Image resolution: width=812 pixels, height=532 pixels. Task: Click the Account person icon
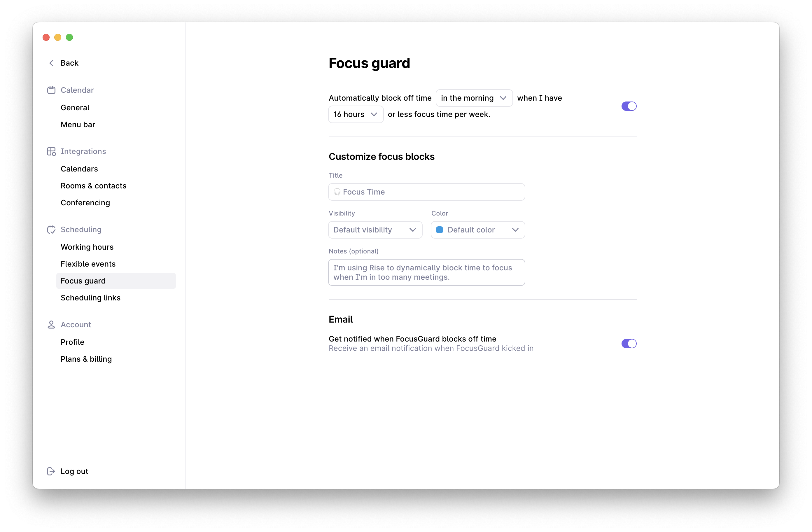[51, 325]
